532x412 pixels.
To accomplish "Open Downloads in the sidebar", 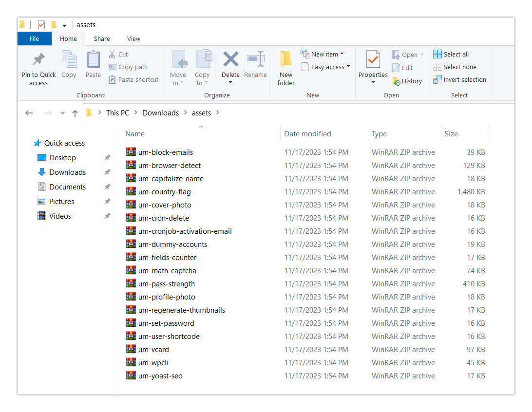I will coord(68,172).
